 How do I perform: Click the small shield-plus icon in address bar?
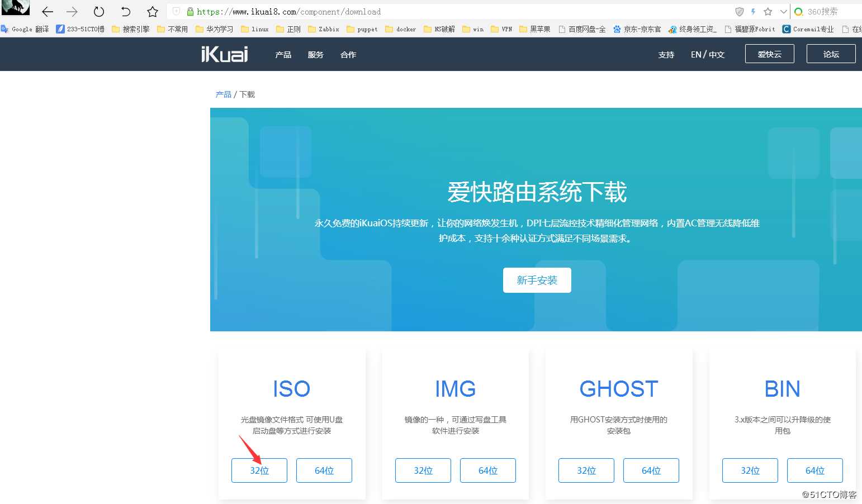coord(176,11)
